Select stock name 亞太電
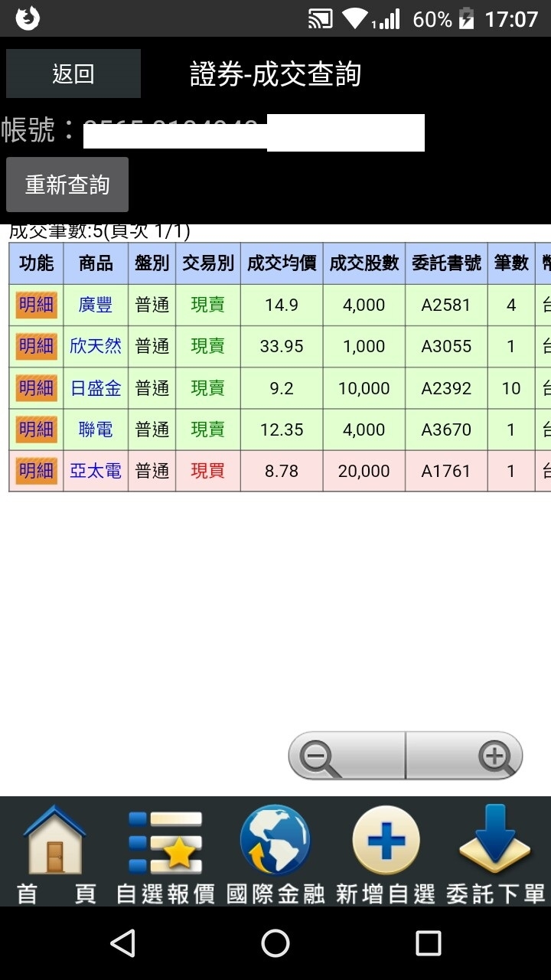Screen dimensions: 551x980 click(x=96, y=470)
